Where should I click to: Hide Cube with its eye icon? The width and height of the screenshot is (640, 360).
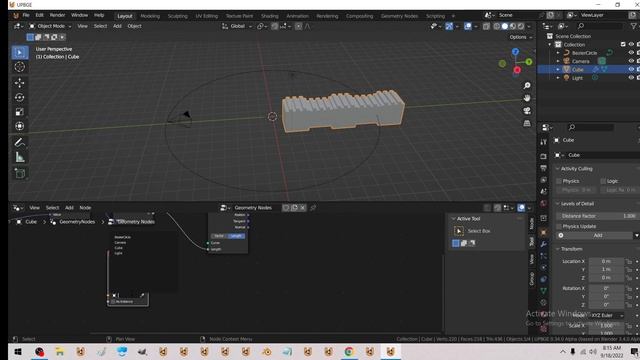point(631,69)
